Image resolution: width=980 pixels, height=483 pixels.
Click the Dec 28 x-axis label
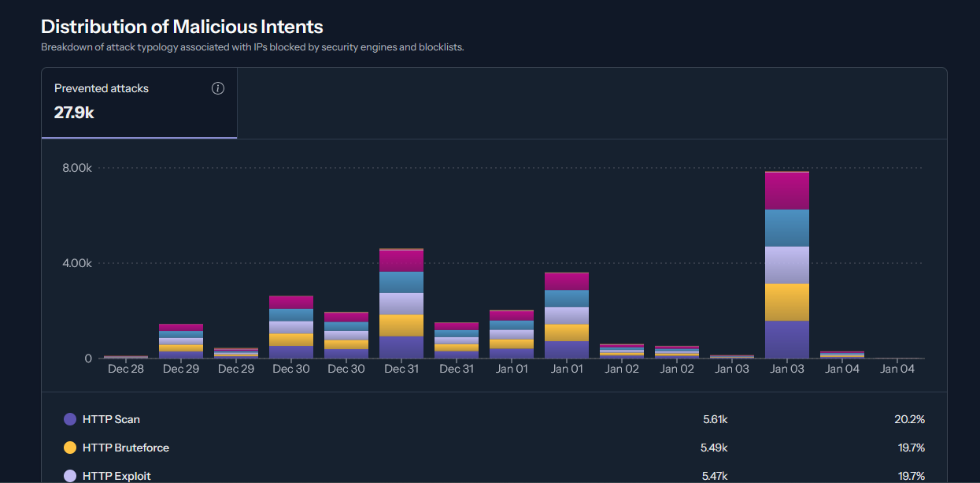tap(126, 369)
